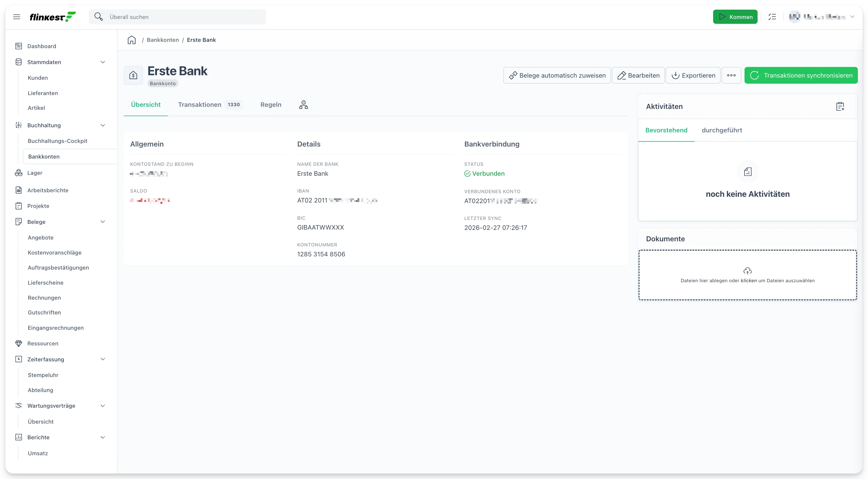The height and width of the screenshot is (479, 868).
Task: Add activity via Aktivitäten note icon
Action: click(x=840, y=107)
